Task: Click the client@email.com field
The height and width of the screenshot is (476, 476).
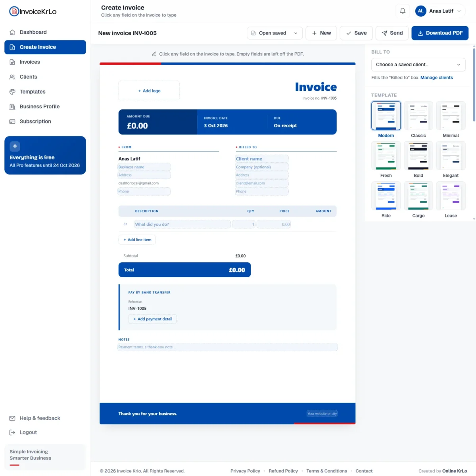Action: (x=262, y=183)
